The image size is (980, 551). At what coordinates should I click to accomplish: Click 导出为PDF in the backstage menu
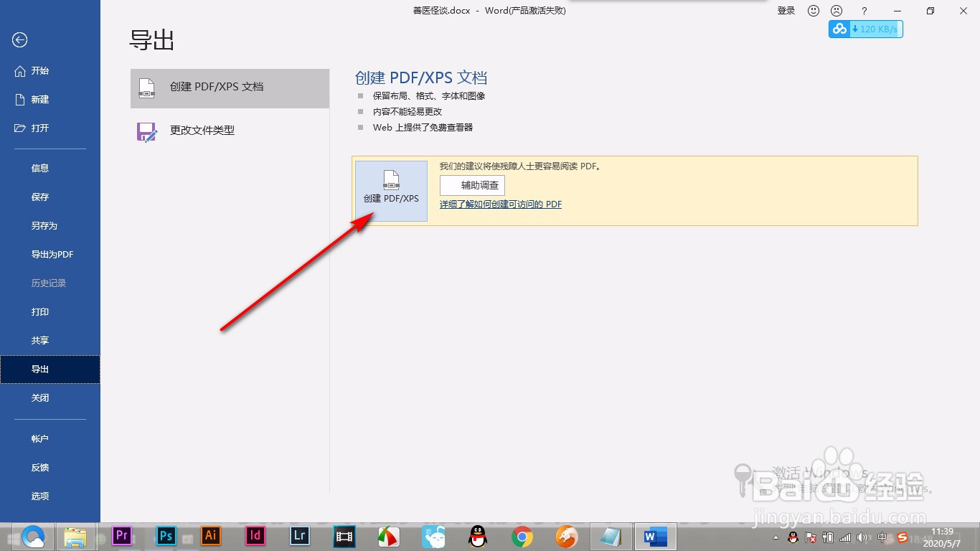click(x=50, y=255)
